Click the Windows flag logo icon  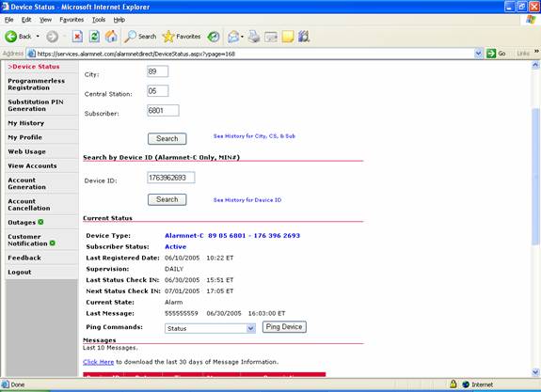(531, 20)
